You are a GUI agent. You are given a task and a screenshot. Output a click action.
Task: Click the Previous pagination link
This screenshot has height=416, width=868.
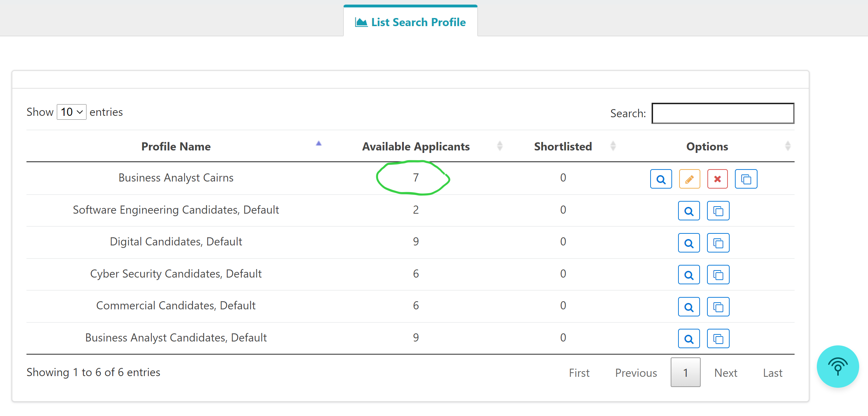click(636, 373)
